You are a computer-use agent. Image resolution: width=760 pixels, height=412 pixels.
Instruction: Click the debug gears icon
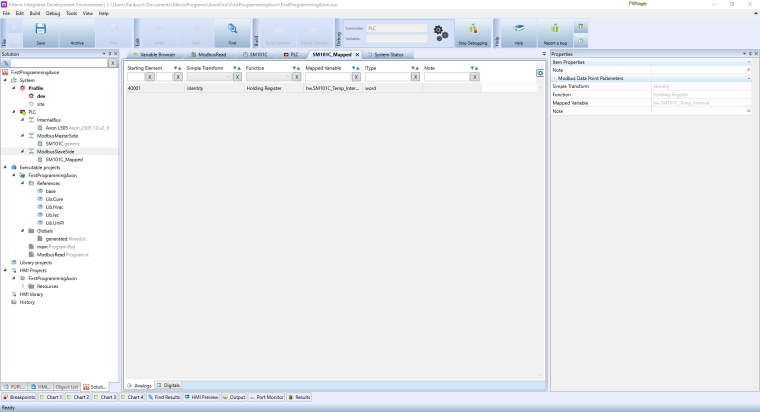[x=441, y=33]
